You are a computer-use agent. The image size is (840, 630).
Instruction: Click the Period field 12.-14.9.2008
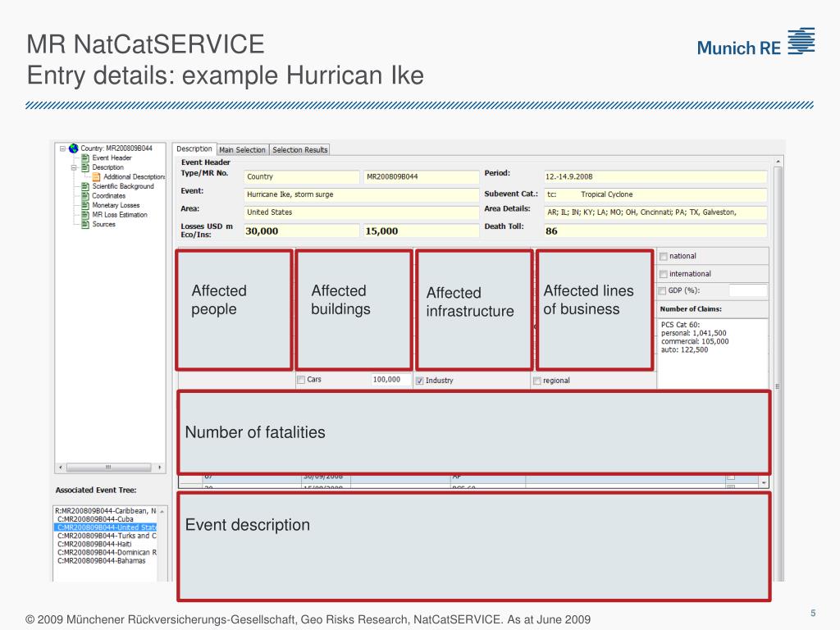[x=655, y=177]
